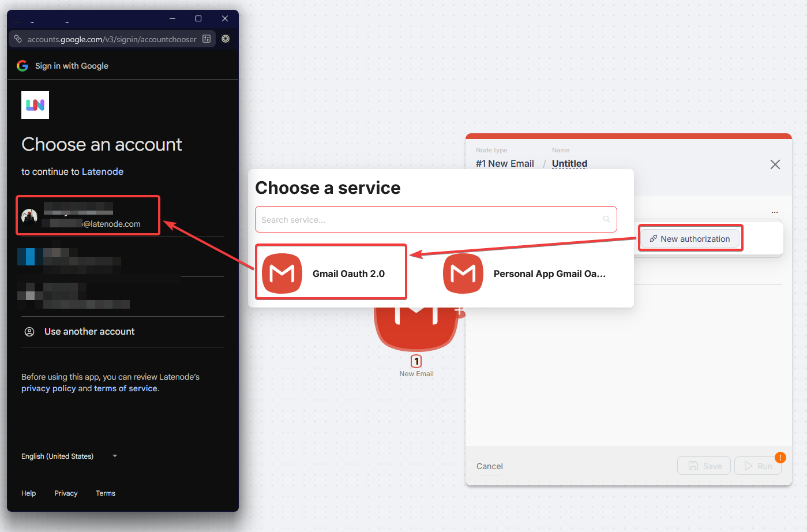Click the orange warning badge near Run
The image size is (807, 532).
pyautogui.click(x=780, y=457)
